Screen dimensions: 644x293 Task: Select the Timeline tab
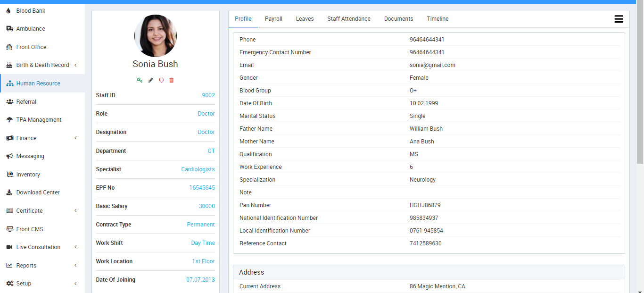[438, 19]
